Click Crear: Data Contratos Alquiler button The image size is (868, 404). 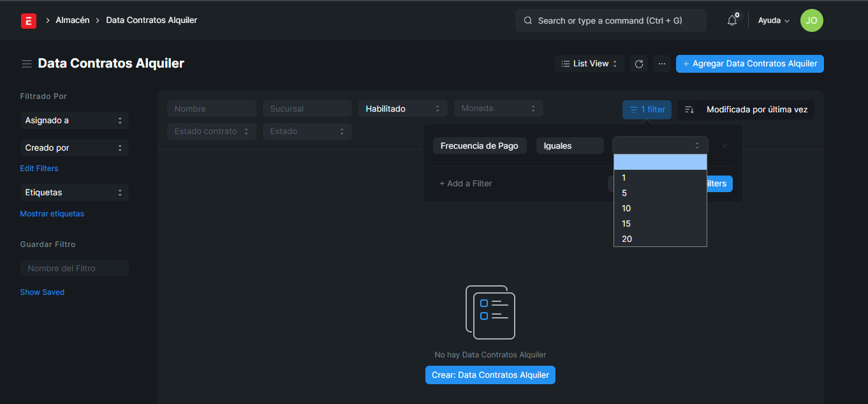pyautogui.click(x=490, y=375)
